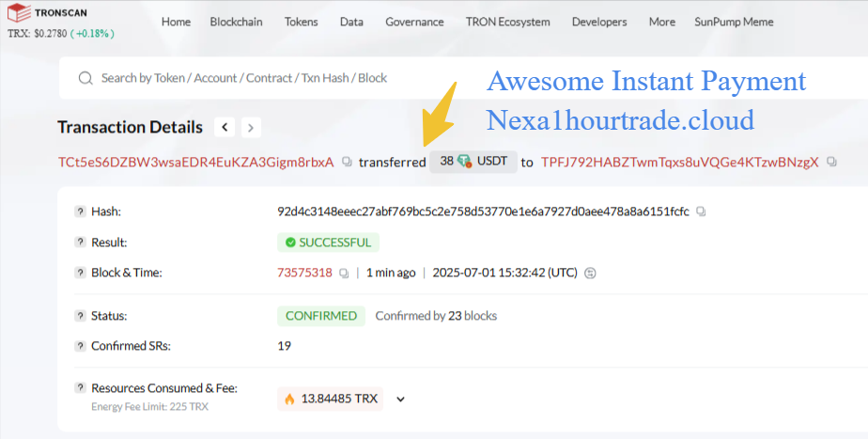
Task: Open the SunPump Meme menu item
Action: pos(734,22)
